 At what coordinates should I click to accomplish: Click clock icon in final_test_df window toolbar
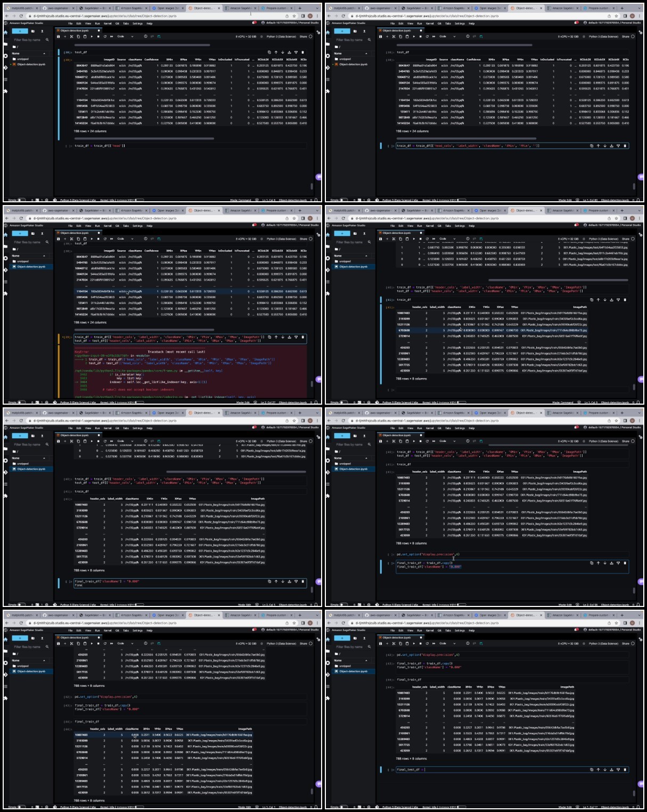tap(468, 643)
